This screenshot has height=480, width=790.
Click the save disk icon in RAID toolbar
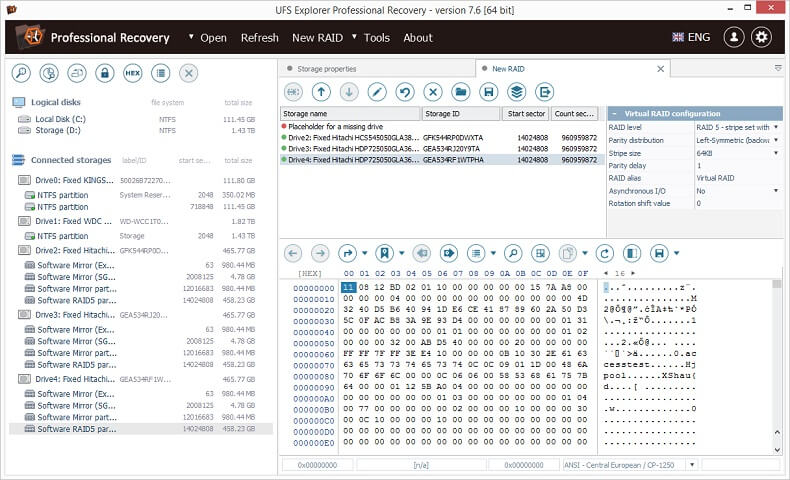coord(488,92)
